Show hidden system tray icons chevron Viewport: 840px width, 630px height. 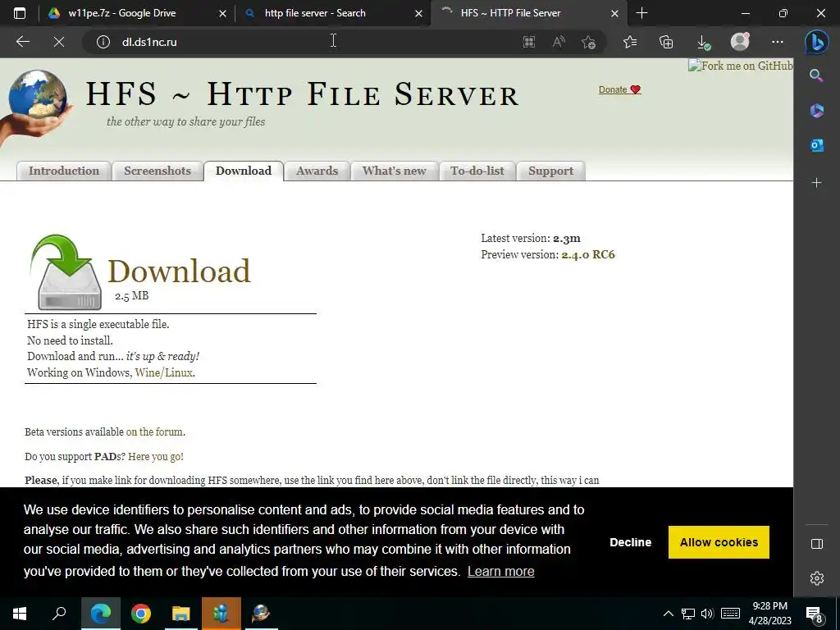[x=668, y=614]
